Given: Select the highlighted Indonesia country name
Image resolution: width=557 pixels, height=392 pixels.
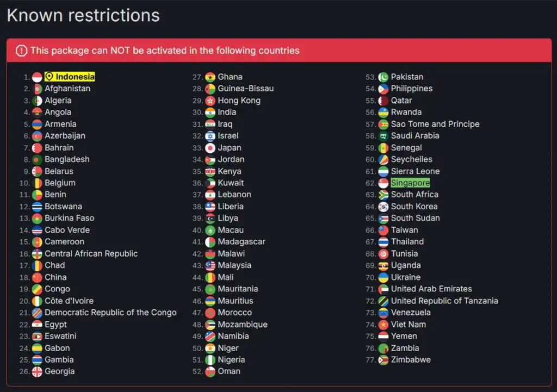Looking at the screenshot, I should click(x=75, y=77).
